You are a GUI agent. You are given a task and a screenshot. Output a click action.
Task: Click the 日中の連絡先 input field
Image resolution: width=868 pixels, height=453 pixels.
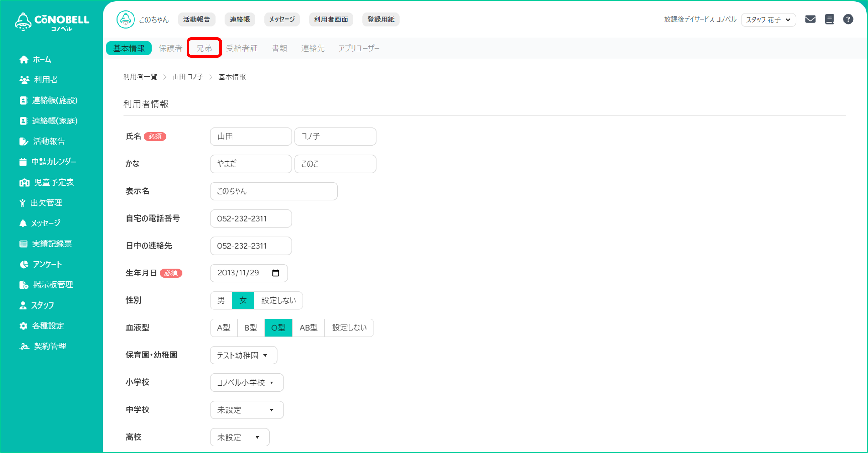251,246
